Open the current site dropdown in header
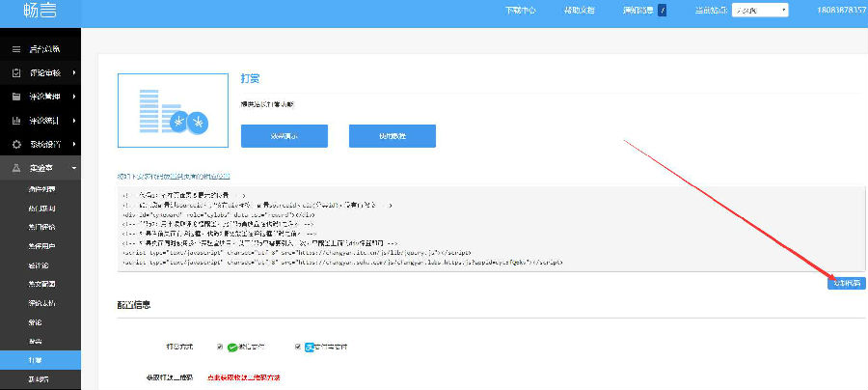Viewport: 868px width, 390px height. [x=759, y=11]
